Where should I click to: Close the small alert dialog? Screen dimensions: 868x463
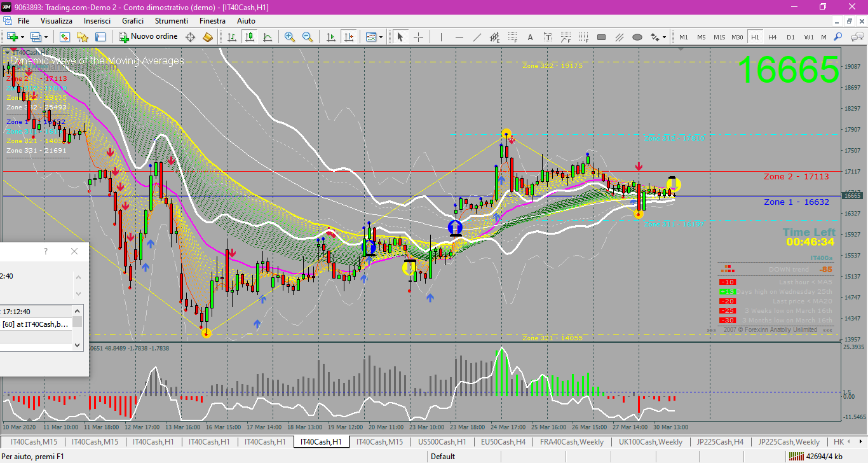74,251
